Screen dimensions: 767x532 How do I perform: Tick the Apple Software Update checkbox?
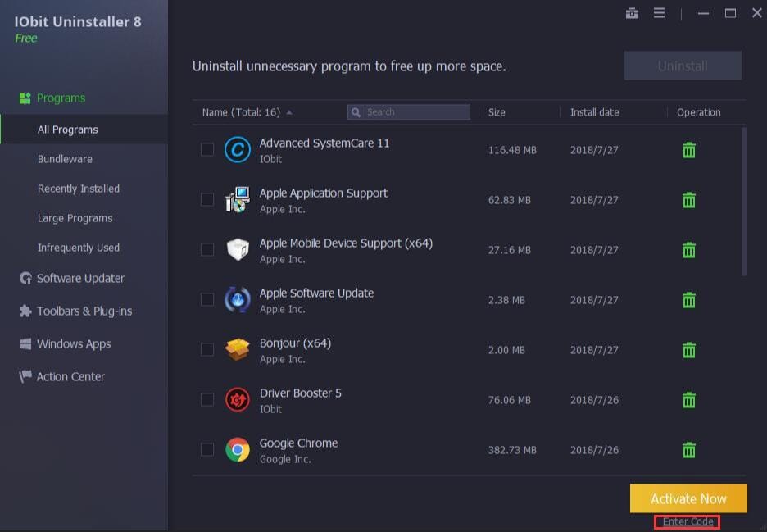(207, 299)
